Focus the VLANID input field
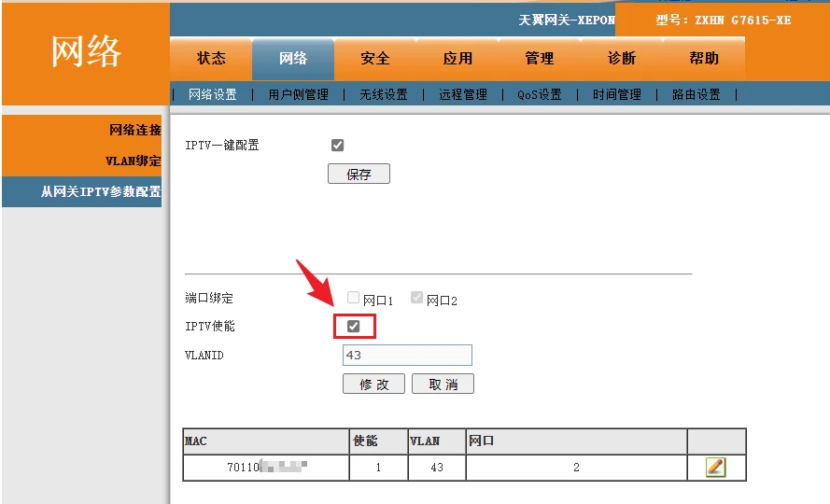The width and height of the screenshot is (830, 504). [407, 356]
